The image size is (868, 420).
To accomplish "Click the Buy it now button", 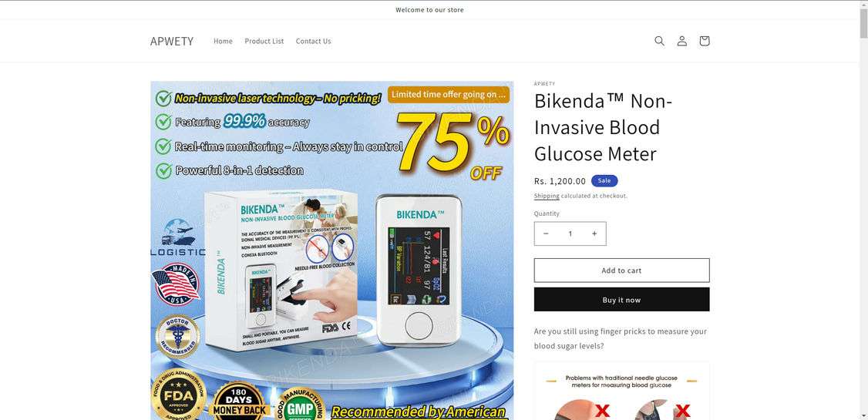I will point(621,299).
